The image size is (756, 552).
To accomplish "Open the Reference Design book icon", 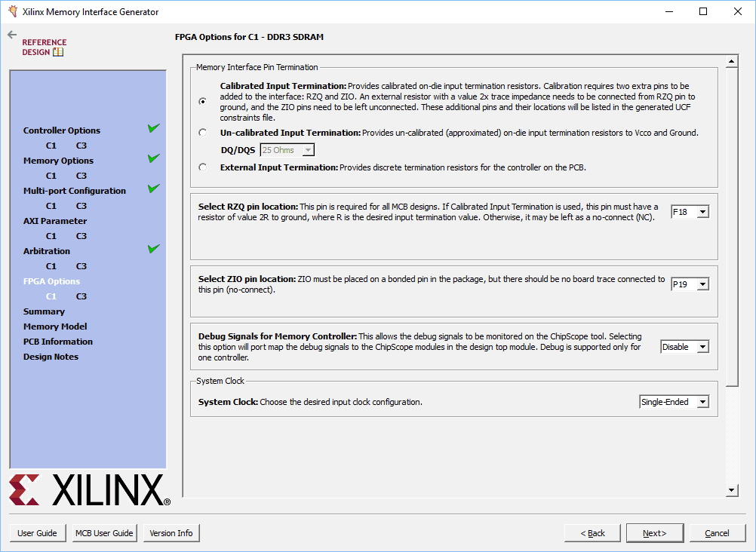I will coord(58,52).
